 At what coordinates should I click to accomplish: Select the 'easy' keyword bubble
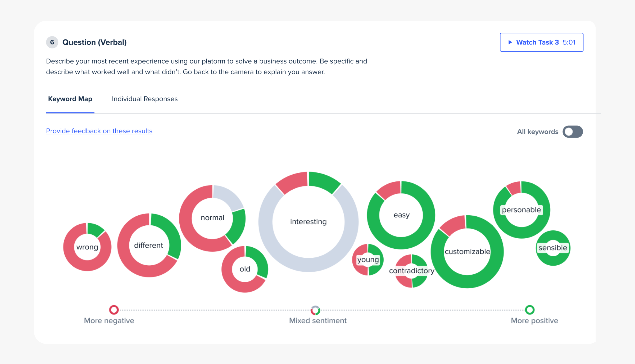(x=401, y=215)
